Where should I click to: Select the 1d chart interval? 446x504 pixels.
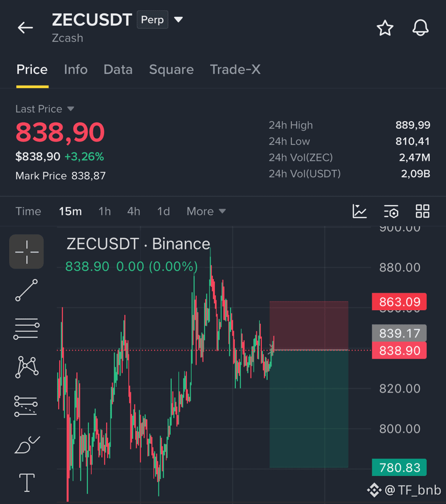(163, 212)
